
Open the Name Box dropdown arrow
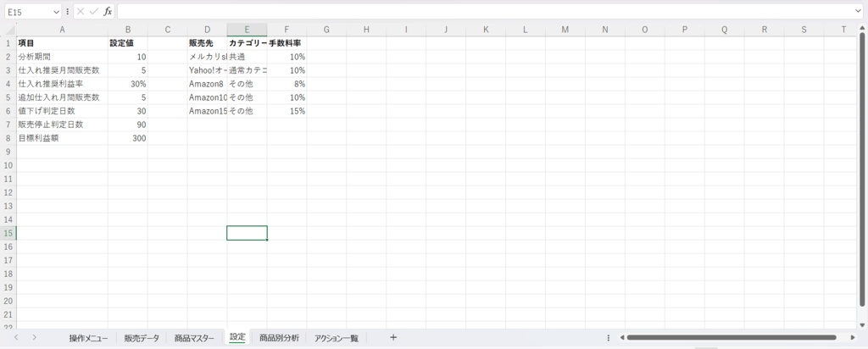point(56,12)
